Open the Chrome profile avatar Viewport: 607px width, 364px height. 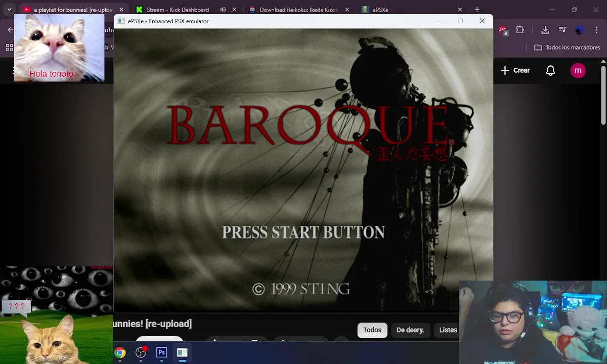(x=580, y=30)
